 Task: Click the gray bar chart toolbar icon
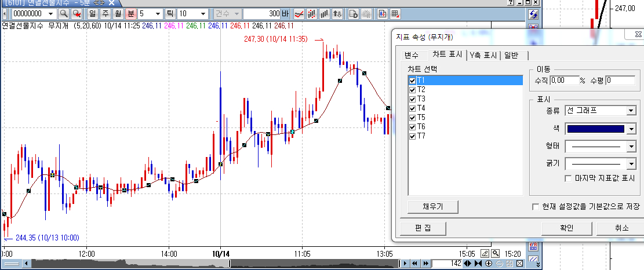tap(325, 13)
